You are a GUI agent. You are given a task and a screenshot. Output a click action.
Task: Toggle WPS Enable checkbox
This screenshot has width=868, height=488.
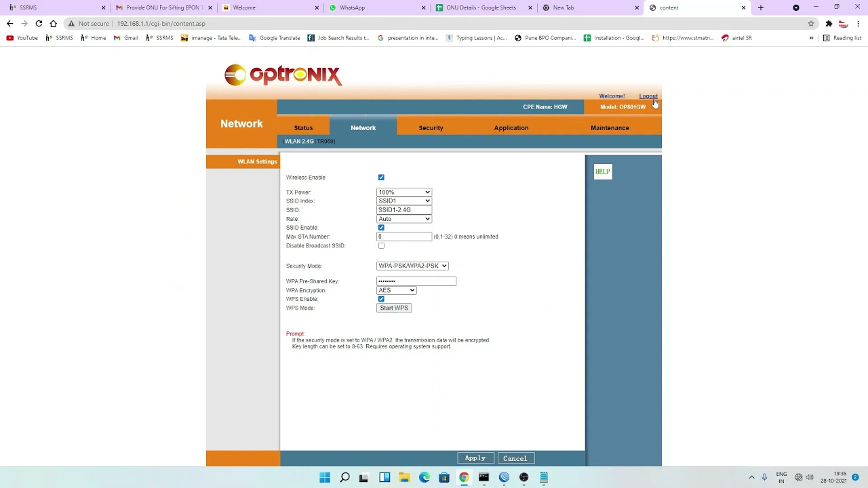click(x=381, y=299)
